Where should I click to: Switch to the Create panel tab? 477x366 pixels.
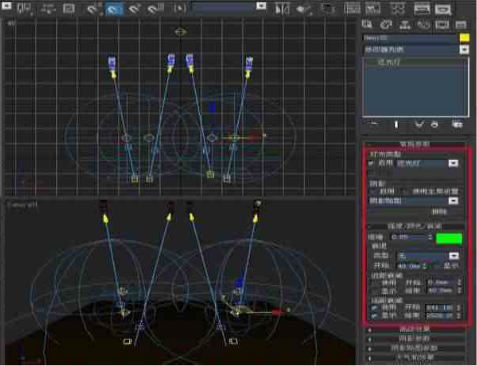pyautogui.click(x=367, y=24)
